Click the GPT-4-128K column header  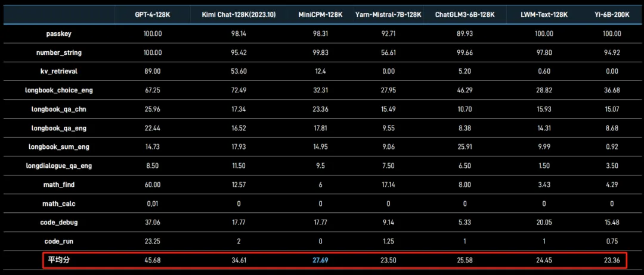[153, 15]
